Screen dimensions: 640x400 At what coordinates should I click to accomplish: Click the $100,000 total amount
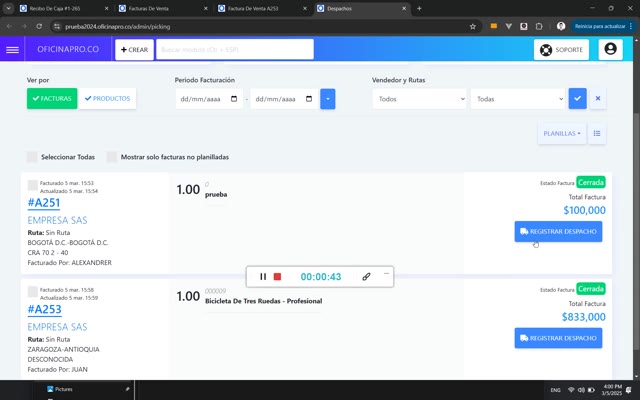584,210
